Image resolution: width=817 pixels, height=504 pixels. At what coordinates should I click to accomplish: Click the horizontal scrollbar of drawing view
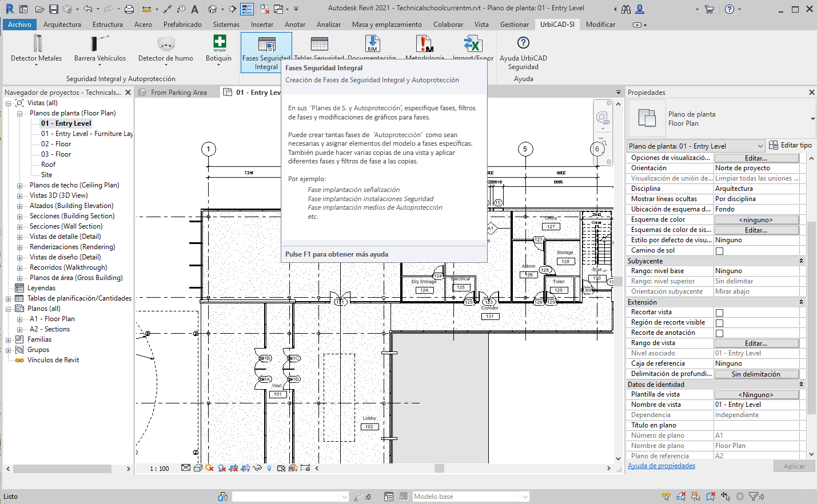[439, 469]
